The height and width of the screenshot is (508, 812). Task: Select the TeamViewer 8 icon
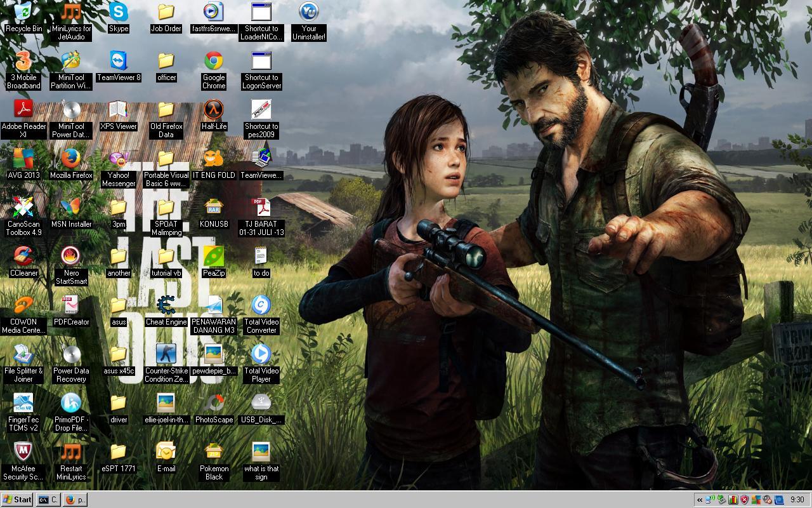[x=119, y=60]
